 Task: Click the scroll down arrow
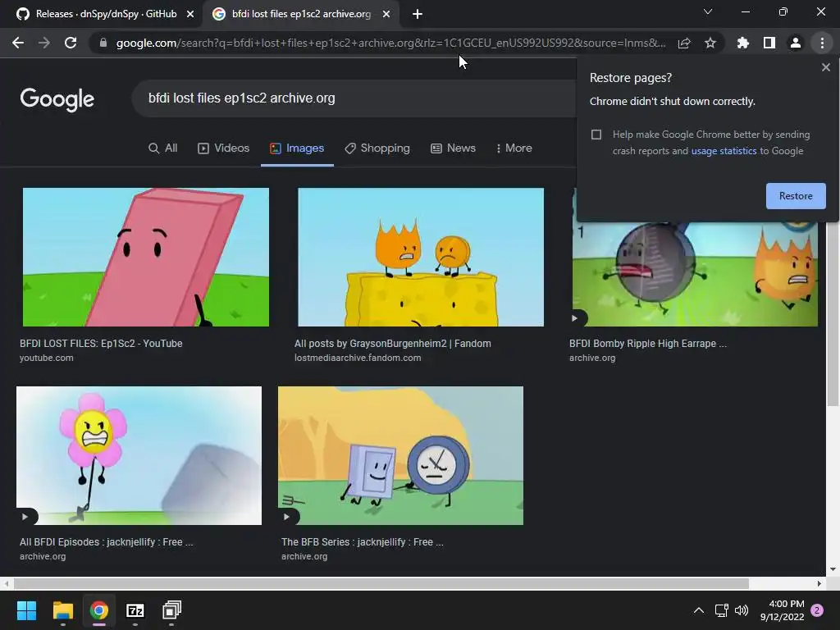833,569
